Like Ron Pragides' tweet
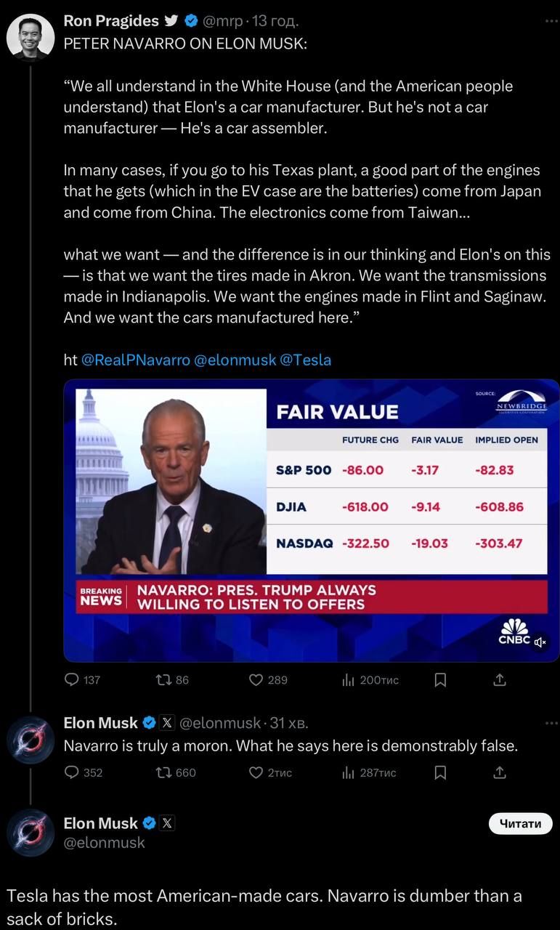Image resolution: width=560 pixels, height=930 pixels. pos(256,680)
